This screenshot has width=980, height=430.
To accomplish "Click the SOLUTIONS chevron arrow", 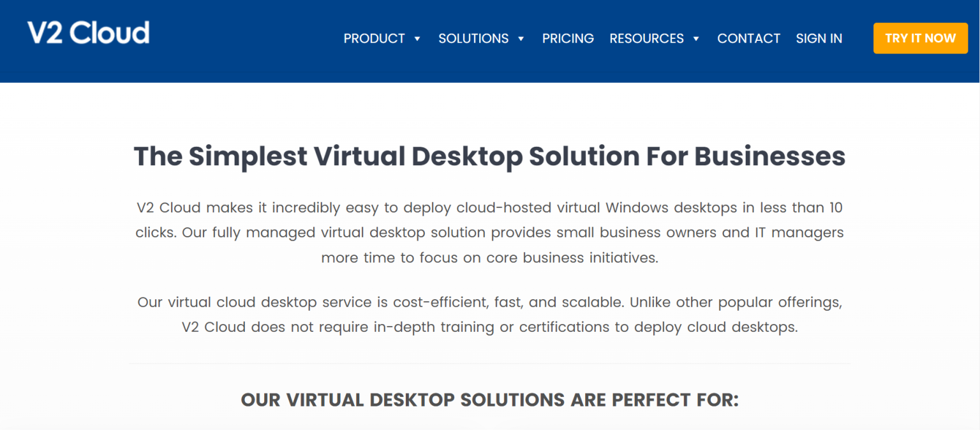I will 522,39.
